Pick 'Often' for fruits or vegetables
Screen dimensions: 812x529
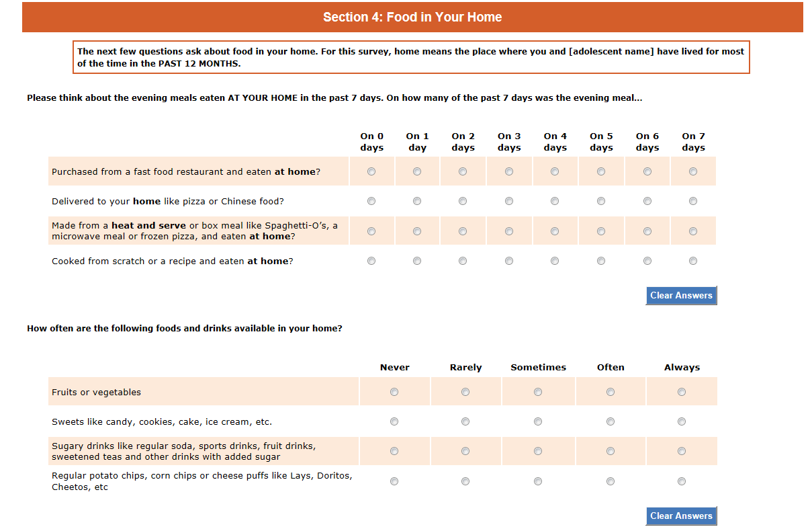[611, 392]
